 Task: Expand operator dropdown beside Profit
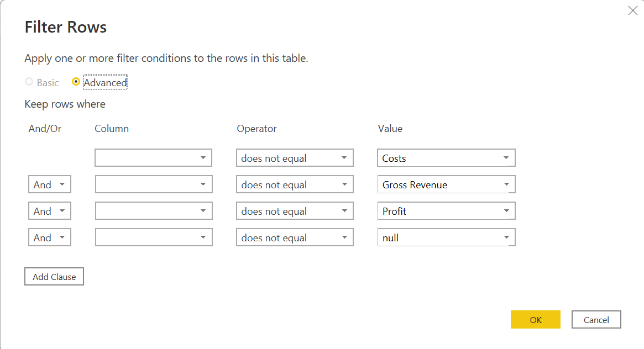[x=295, y=211]
